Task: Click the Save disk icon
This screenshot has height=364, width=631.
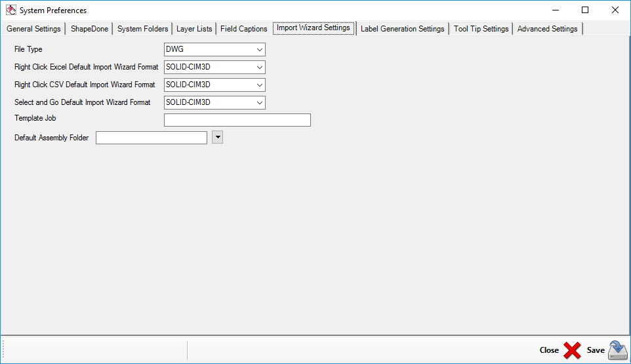Action: click(x=618, y=350)
